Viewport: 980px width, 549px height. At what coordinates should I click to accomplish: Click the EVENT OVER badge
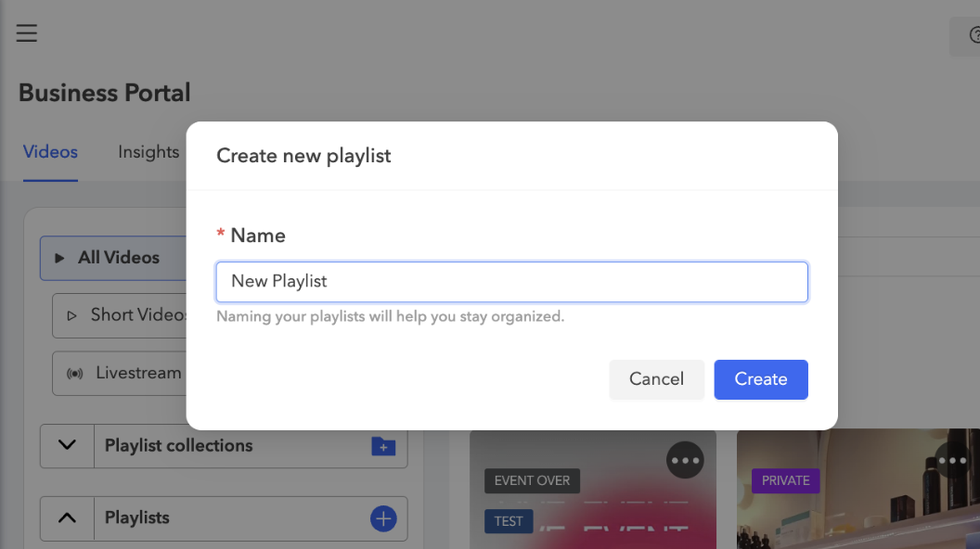pos(532,480)
